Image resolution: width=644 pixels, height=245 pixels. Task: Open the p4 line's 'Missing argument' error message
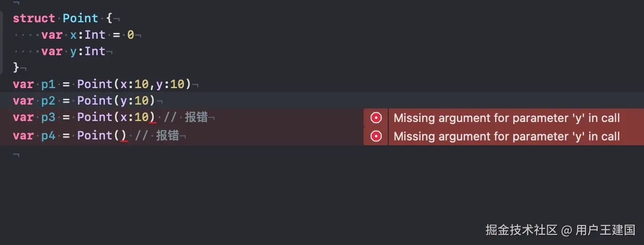507,136
